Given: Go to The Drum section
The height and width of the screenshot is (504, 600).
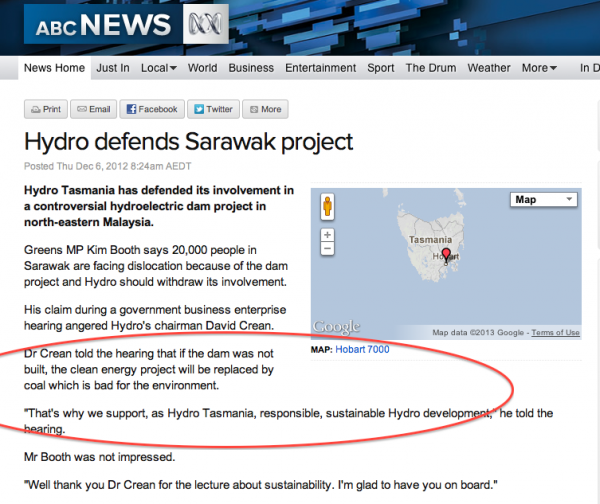Looking at the screenshot, I should 431,68.
